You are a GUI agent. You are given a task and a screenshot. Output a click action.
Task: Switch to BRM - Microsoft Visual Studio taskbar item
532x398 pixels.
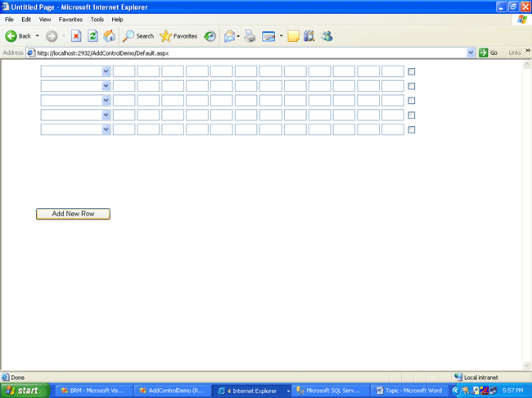(93, 391)
